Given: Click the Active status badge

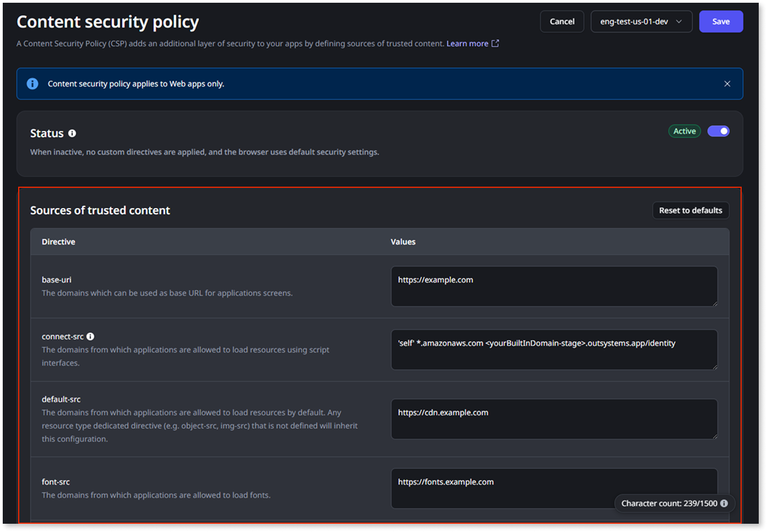Looking at the screenshot, I should [x=684, y=131].
